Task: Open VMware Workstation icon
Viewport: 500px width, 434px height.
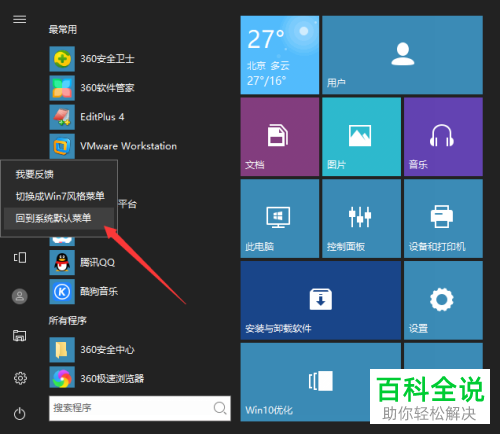Action: 62,146
